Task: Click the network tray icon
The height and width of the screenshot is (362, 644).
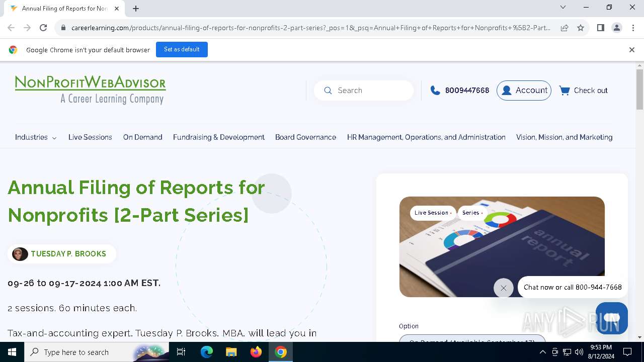Action: (567, 352)
